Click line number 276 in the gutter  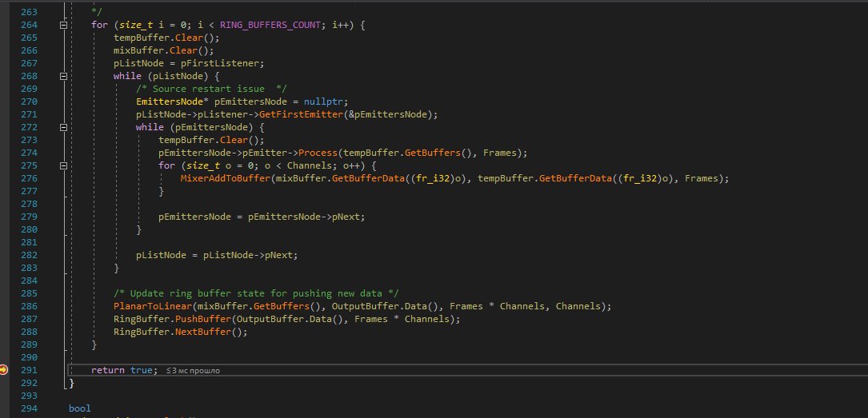coord(29,178)
